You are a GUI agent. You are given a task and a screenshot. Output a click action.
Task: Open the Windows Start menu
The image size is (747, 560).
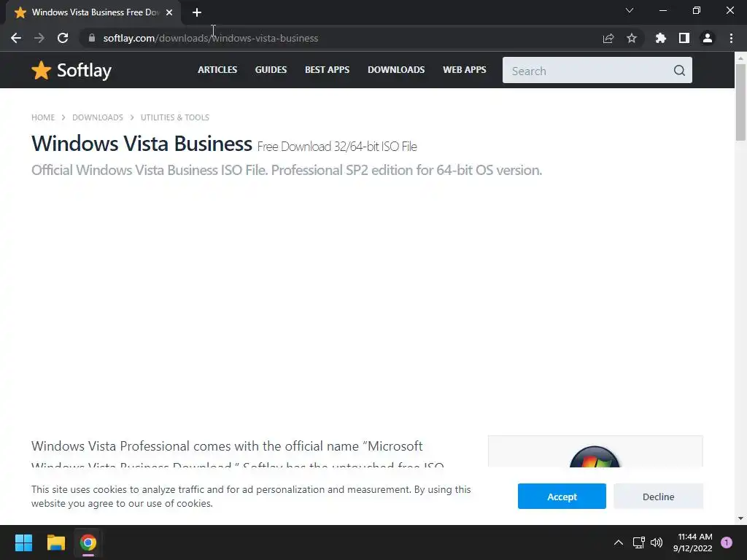[x=23, y=542]
